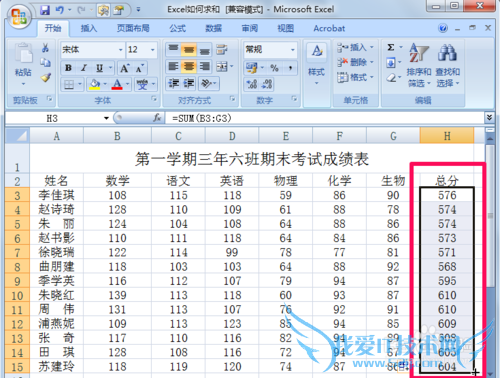This screenshot has width=500, height=378.
Task: Select column B header
Action: click(x=117, y=136)
